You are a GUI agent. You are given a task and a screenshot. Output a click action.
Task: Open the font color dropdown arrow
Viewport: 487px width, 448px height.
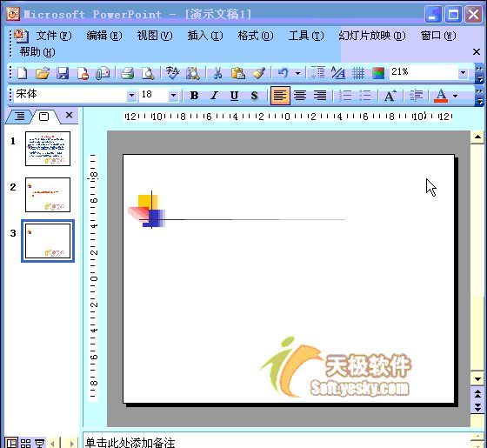(455, 96)
